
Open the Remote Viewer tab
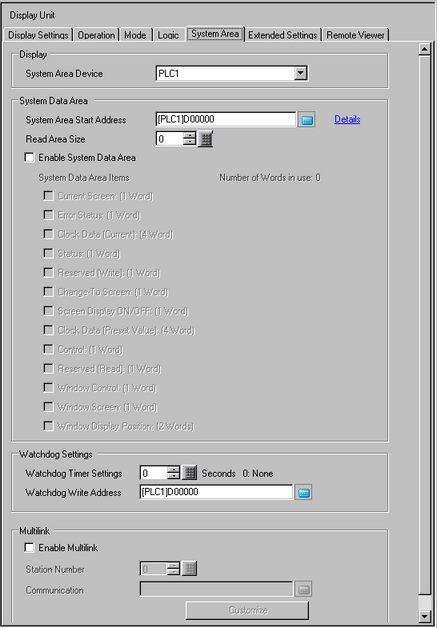(356, 35)
